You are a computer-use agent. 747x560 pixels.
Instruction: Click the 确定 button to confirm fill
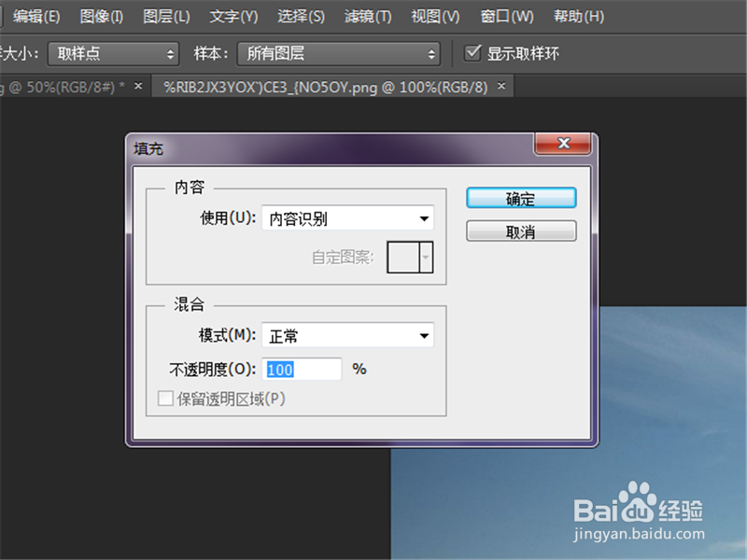(x=521, y=198)
